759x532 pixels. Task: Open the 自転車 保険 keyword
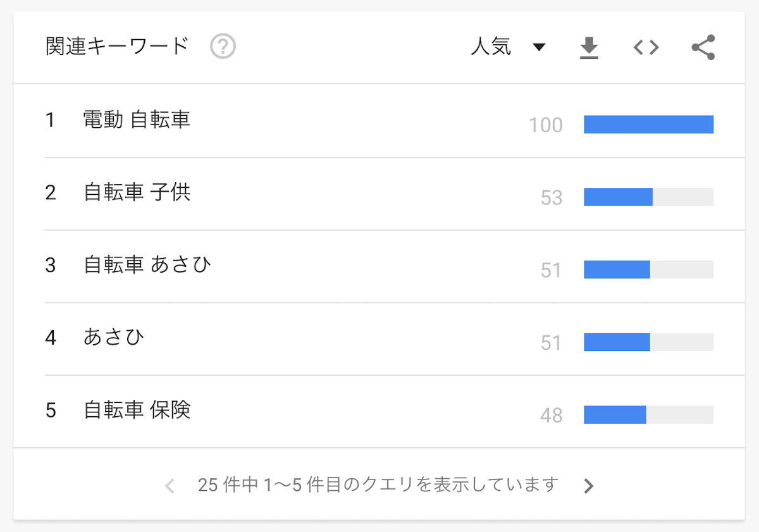click(137, 410)
